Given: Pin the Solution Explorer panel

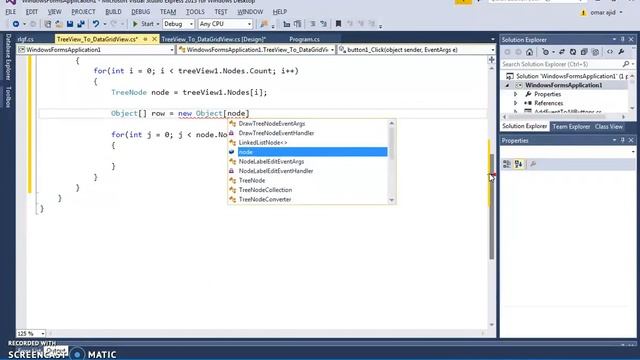Looking at the screenshot, I should [x=623, y=40].
